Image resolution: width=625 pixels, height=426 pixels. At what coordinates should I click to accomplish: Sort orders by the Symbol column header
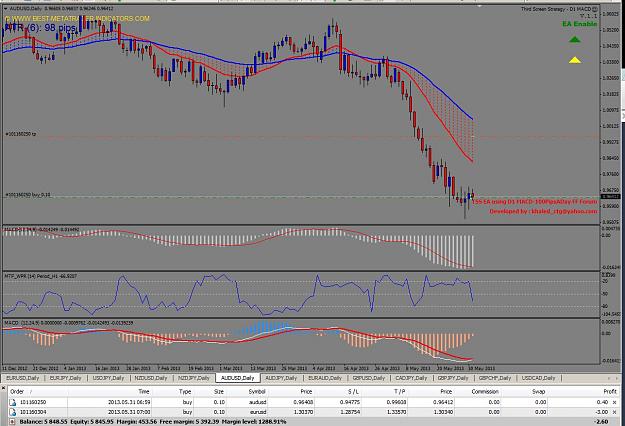coord(257,392)
